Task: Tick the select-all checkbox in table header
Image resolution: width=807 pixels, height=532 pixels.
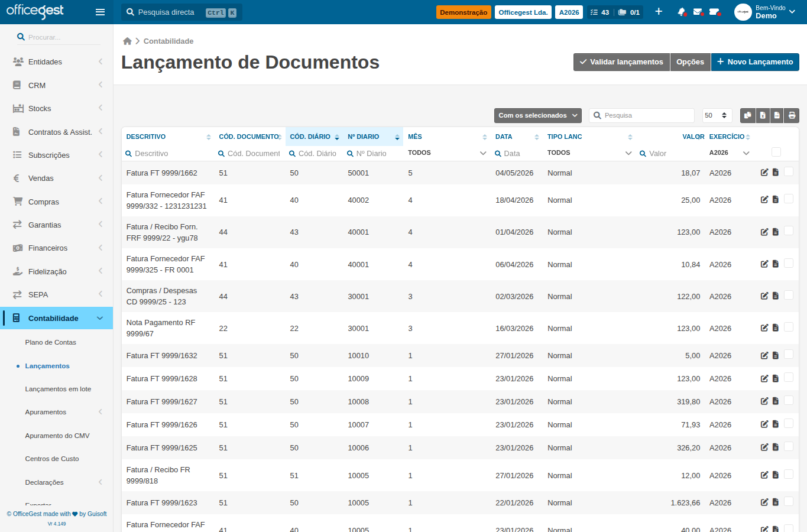Action: click(x=776, y=153)
